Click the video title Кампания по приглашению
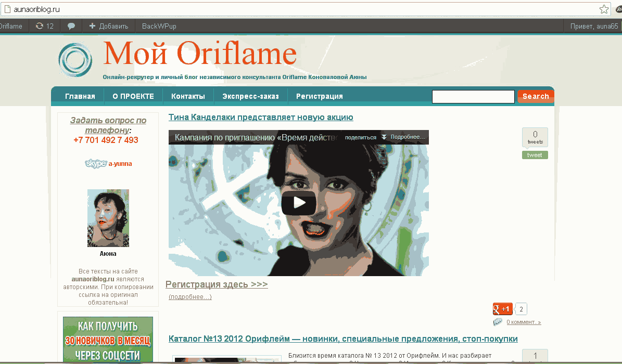This screenshot has width=622, height=364. 256,138
